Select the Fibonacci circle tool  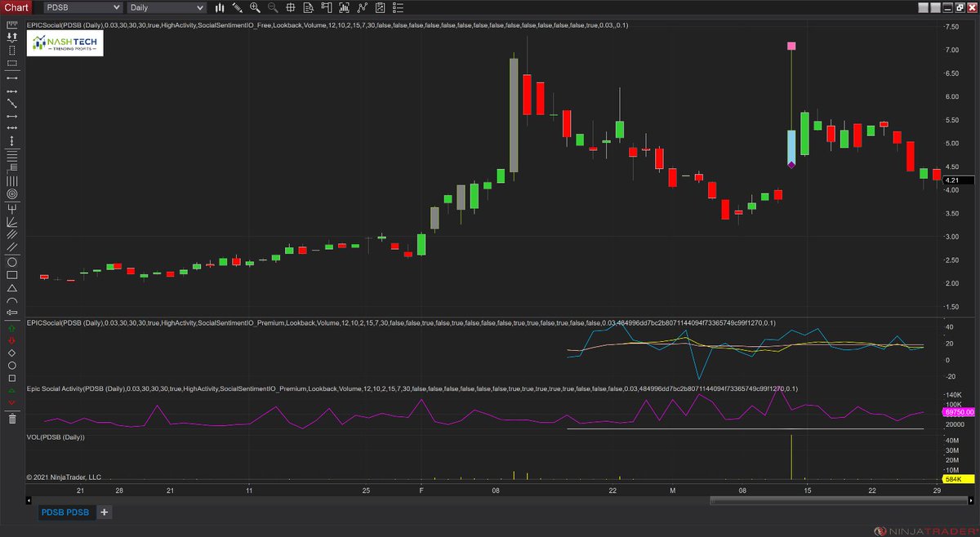12,193
